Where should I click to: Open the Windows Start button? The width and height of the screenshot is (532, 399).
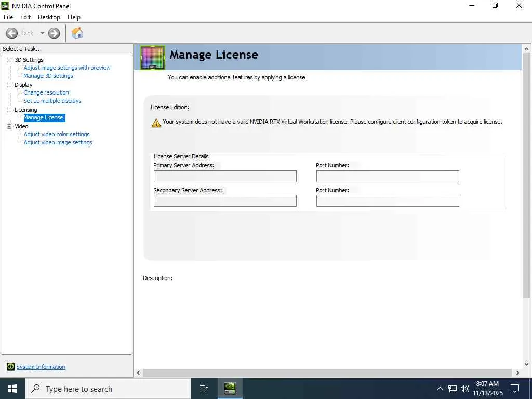point(12,389)
